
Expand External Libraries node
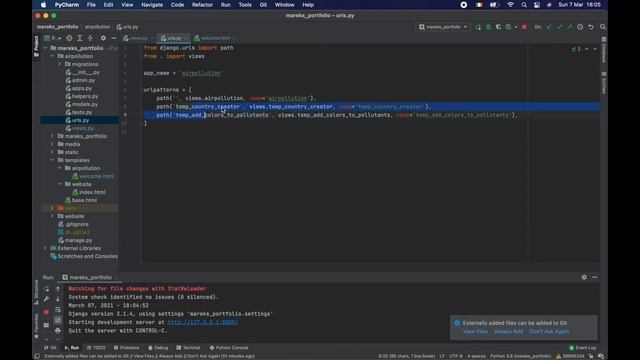[x=45, y=248]
